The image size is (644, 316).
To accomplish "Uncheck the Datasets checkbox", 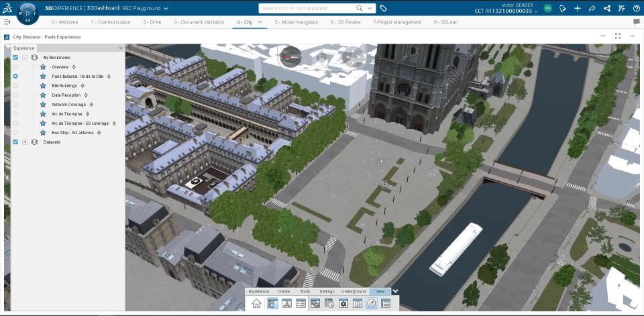I will pos(15,142).
